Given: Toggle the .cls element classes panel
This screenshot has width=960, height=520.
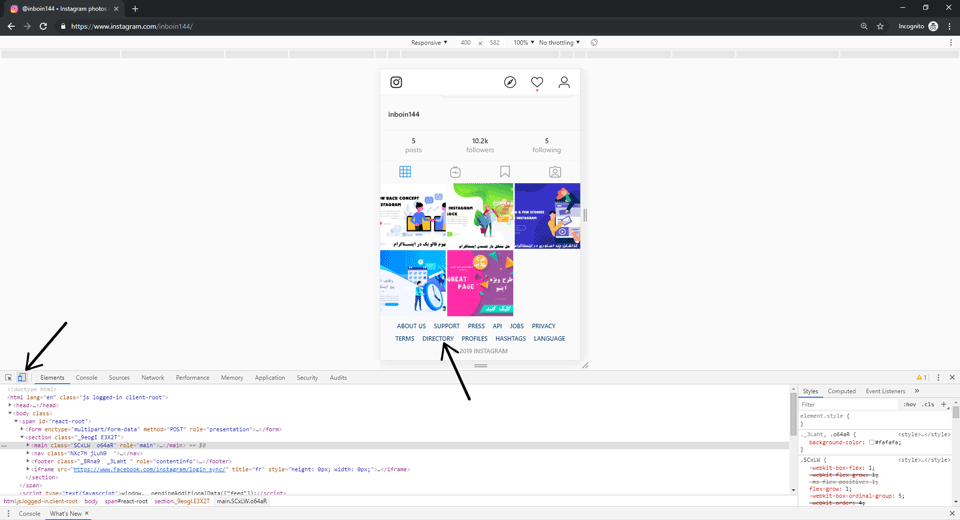Looking at the screenshot, I should click(x=928, y=404).
